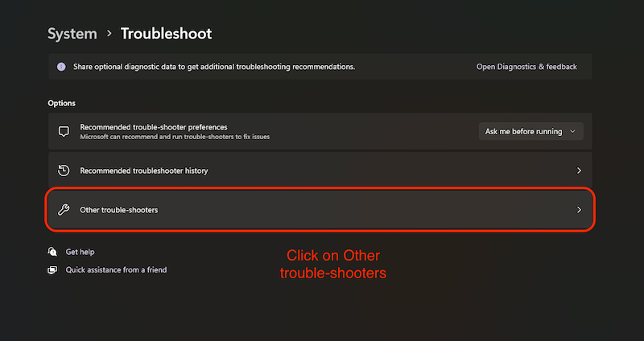The width and height of the screenshot is (644, 341).
Task: Click the down chevron in the preferences dropdown
Action: pos(572,131)
